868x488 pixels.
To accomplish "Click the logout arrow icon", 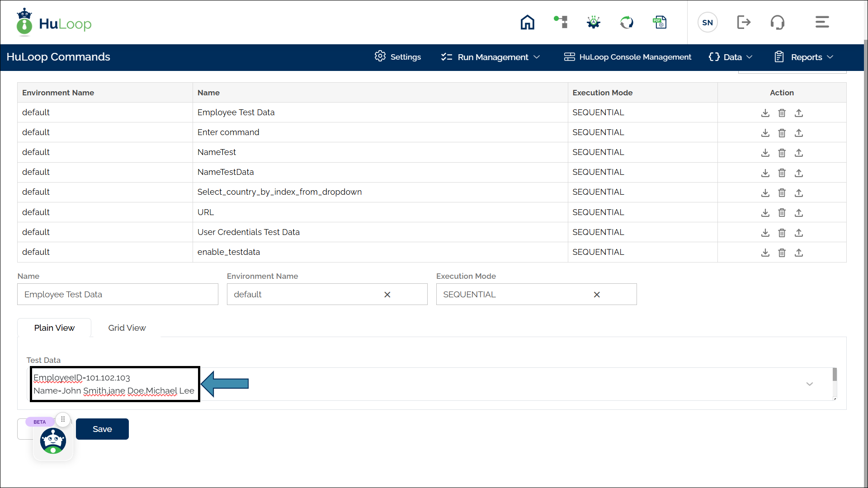I will click(x=743, y=22).
